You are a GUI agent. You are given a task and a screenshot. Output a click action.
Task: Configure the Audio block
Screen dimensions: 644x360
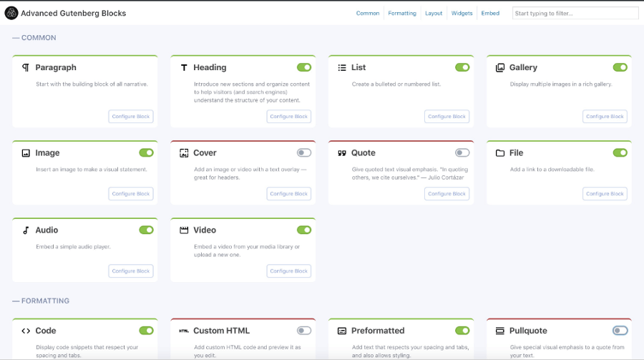click(x=131, y=271)
